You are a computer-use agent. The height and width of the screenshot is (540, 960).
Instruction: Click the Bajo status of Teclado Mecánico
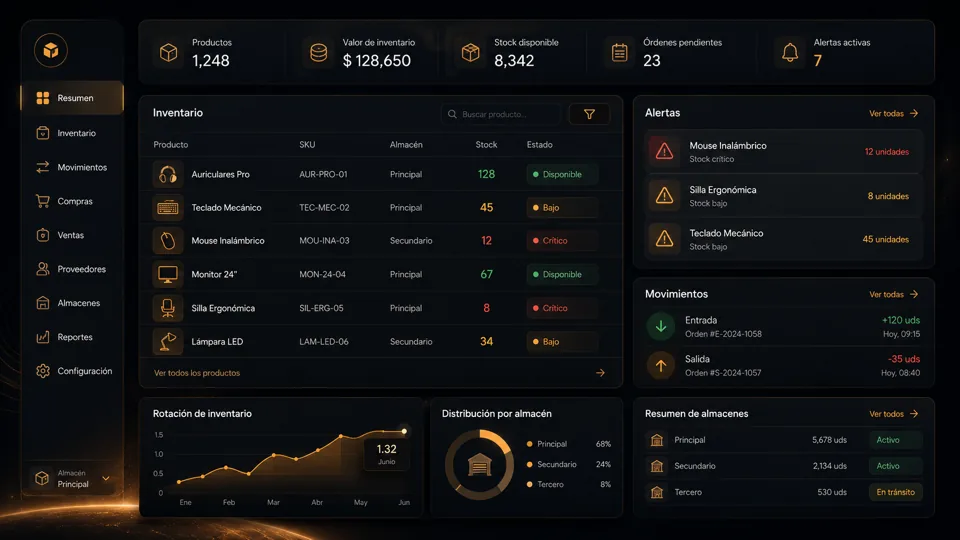[562, 208]
